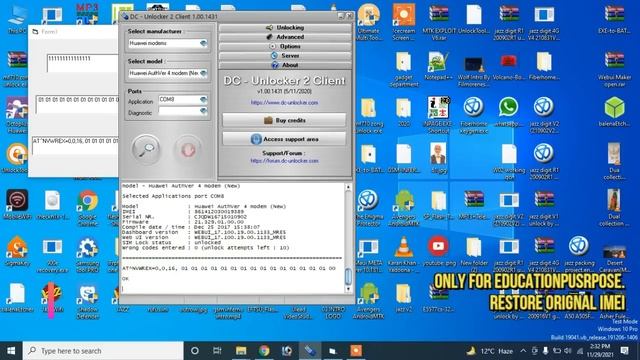Click the command input line in the log
The image size is (640, 360).
pos(233,289)
